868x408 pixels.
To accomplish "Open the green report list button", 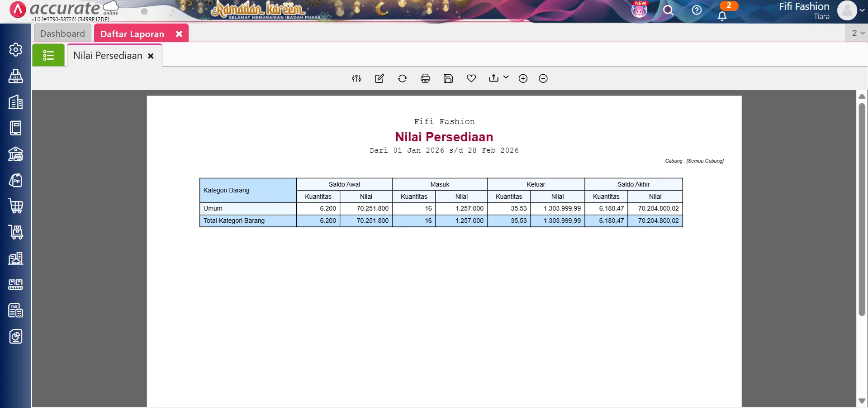I will (48, 55).
